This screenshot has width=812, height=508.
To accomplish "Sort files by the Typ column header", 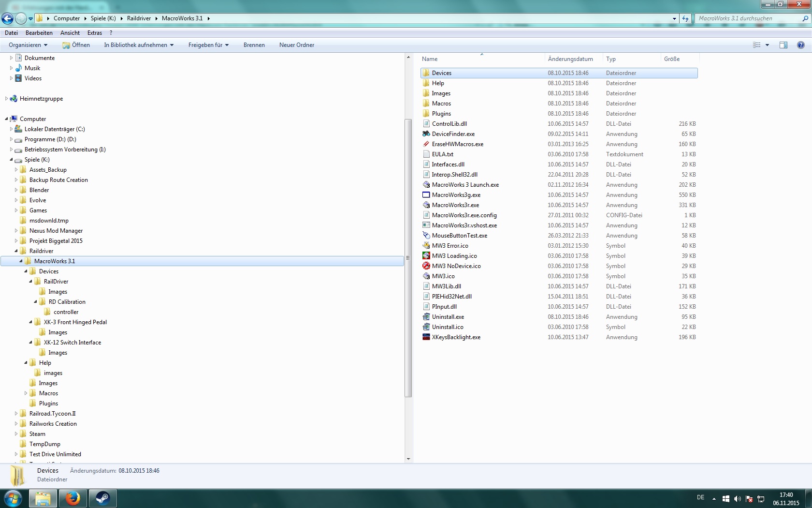I will (x=632, y=59).
